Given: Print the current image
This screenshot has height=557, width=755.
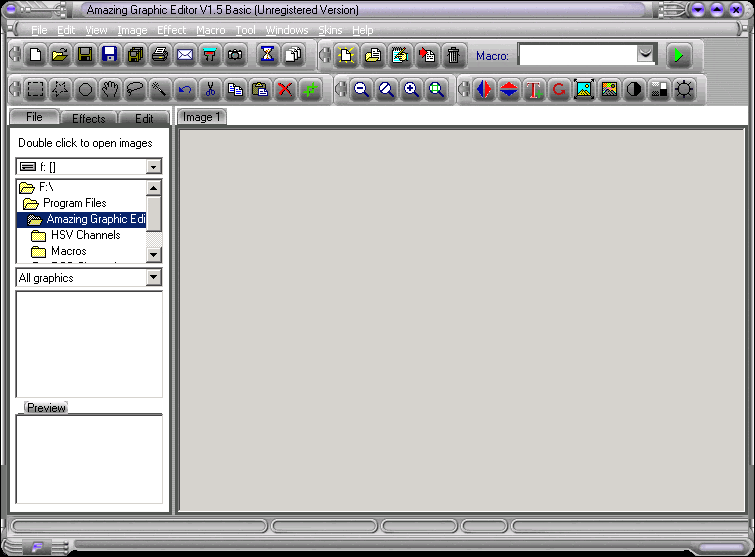Looking at the screenshot, I should (x=160, y=55).
